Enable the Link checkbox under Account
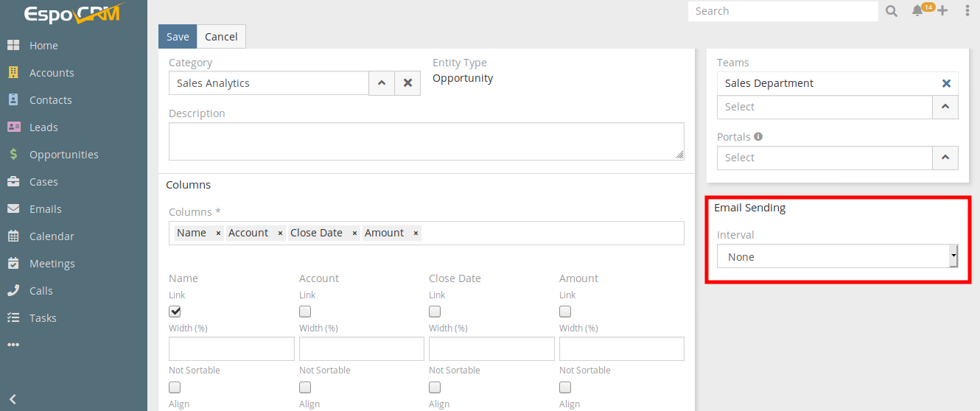The width and height of the screenshot is (980, 411). [x=305, y=312]
